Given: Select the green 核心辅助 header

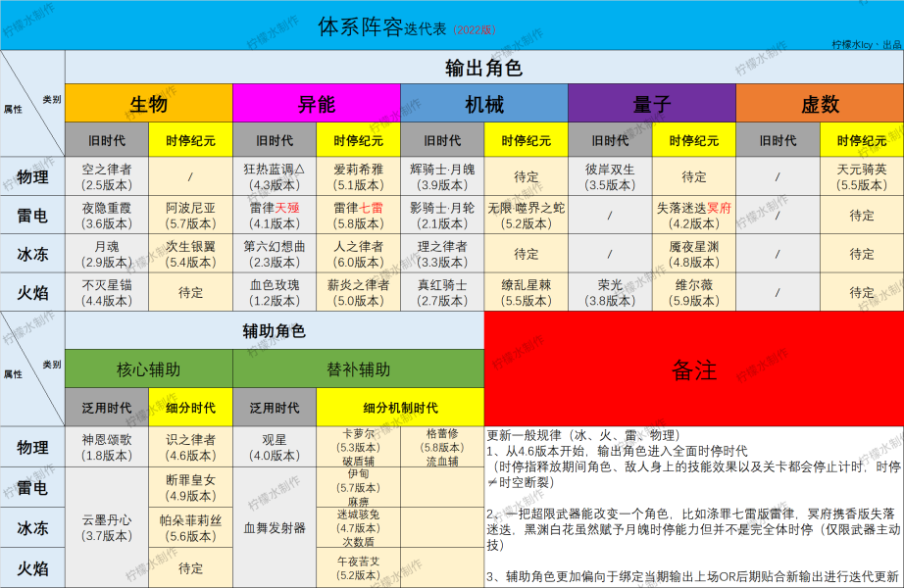Looking at the screenshot, I should (149, 368).
